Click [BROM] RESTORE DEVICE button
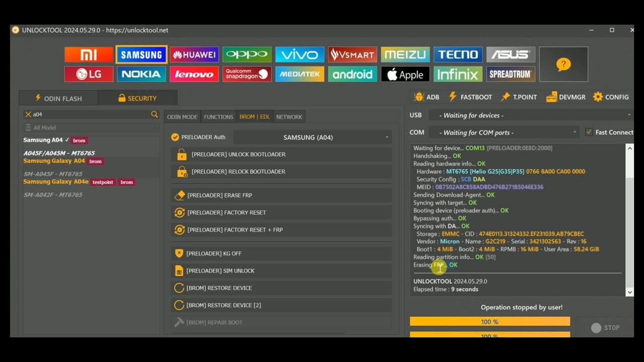 tap(281, 288)
